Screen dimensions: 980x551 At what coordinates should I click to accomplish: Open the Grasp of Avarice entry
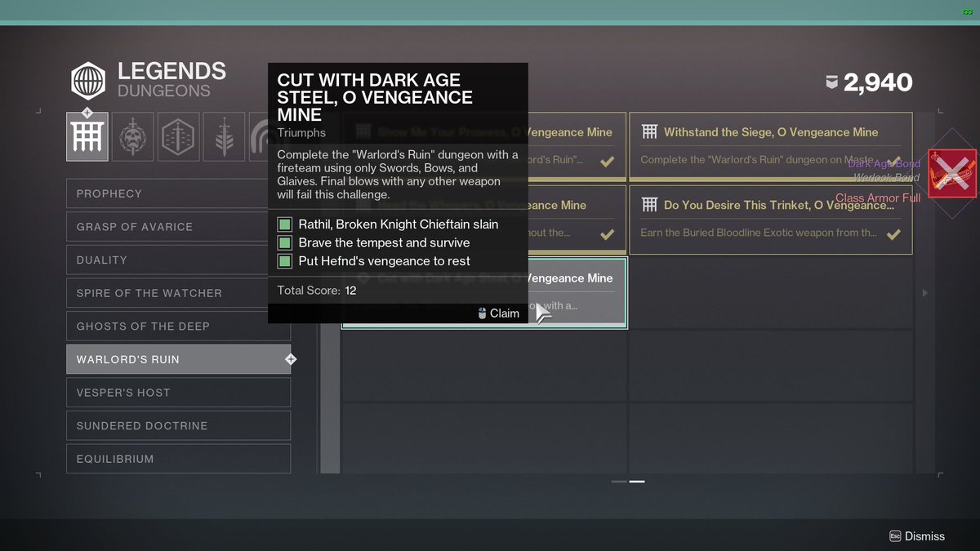(x=178, y=227)
